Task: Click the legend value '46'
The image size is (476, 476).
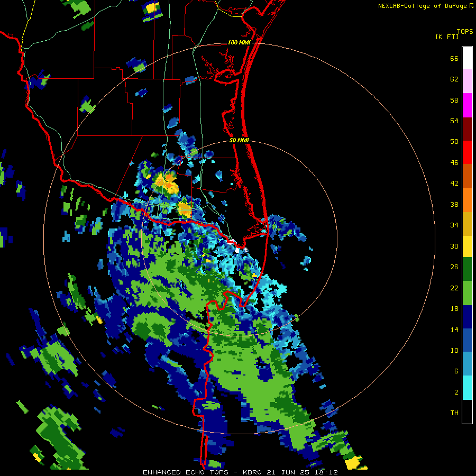Action: [x=454, y=163]
